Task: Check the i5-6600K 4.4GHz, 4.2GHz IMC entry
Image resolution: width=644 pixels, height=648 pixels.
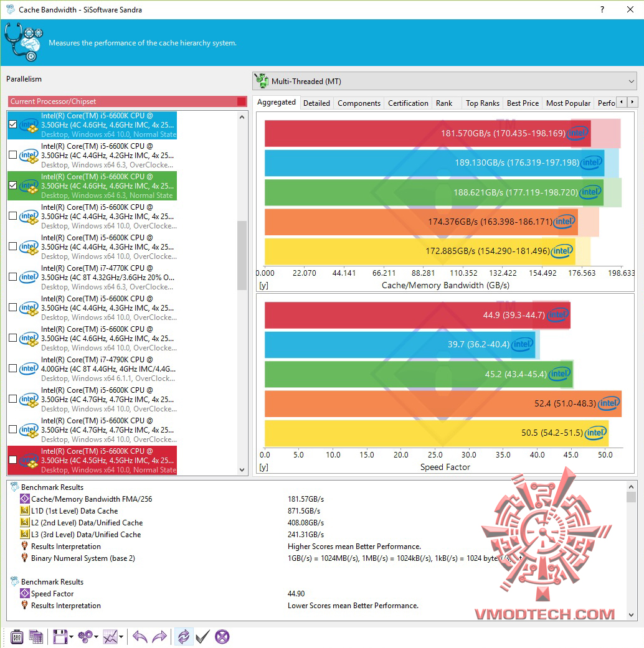Action: point(13,155)
